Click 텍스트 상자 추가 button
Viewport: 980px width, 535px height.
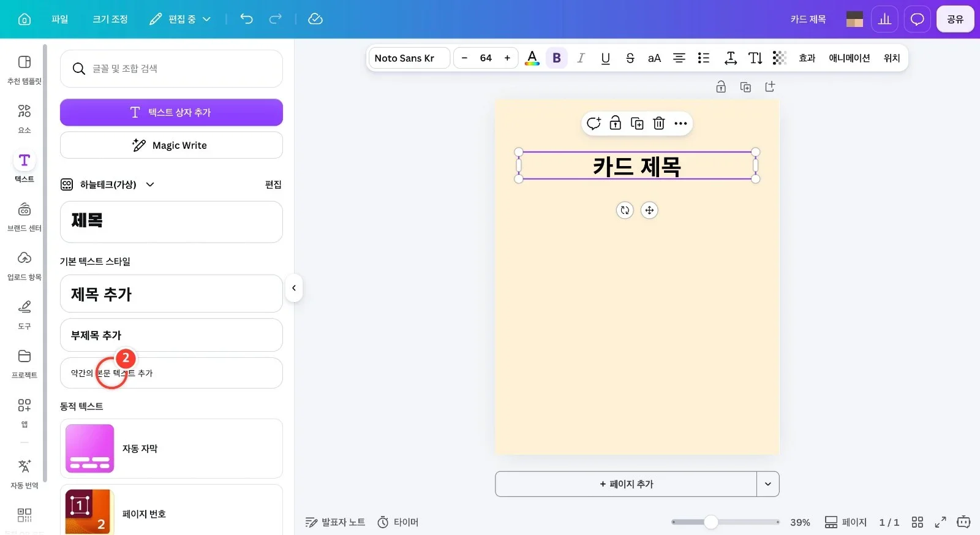(x=171, y=112)
